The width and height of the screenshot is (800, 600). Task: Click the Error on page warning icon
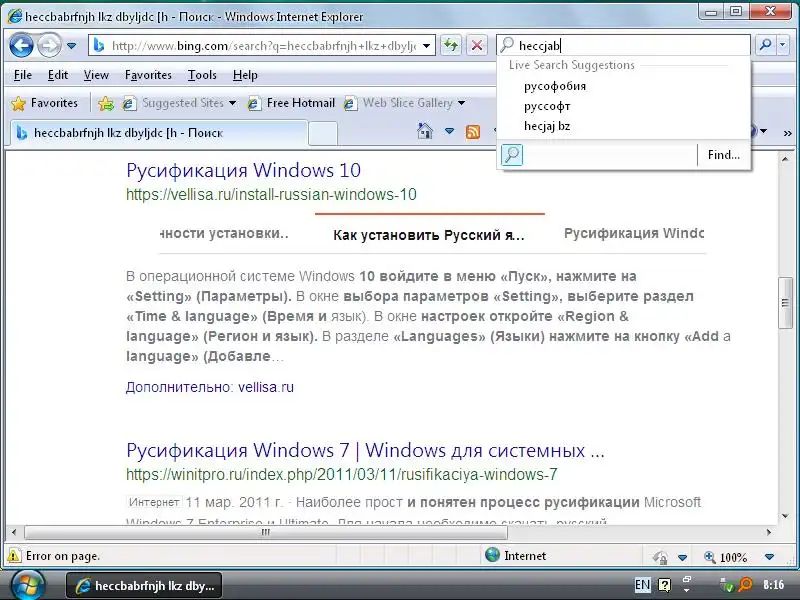point(14,556)
